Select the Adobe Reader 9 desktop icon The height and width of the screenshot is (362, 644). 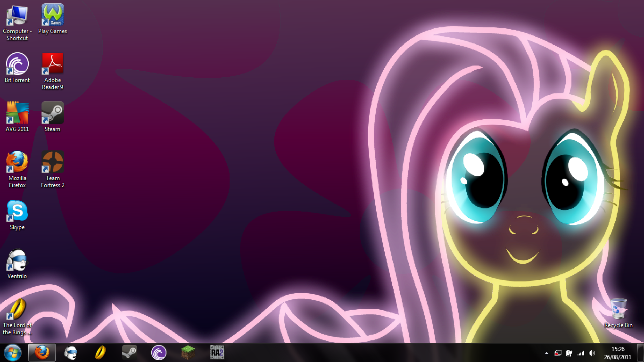(53, 71)
